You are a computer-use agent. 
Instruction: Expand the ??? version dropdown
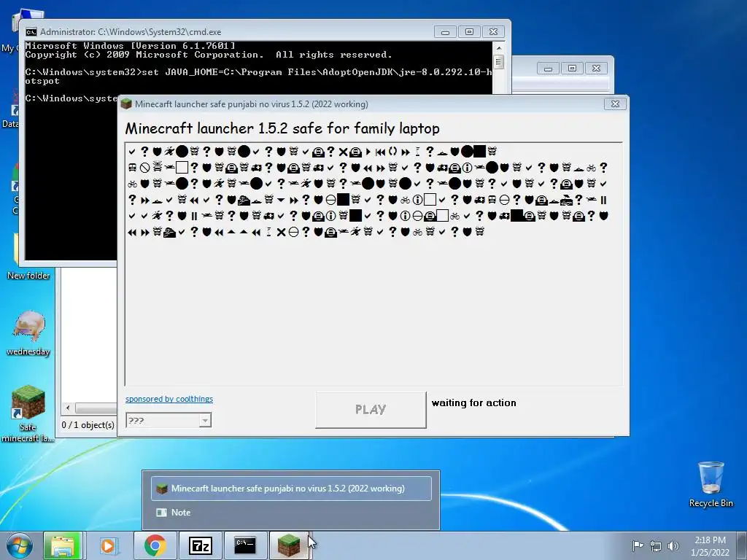click(205, 420)
